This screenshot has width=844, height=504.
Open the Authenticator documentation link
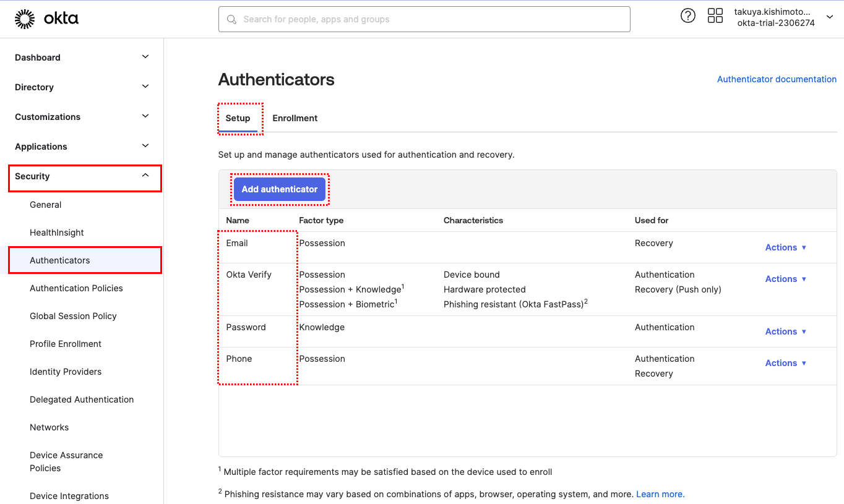tap(777, 79)
